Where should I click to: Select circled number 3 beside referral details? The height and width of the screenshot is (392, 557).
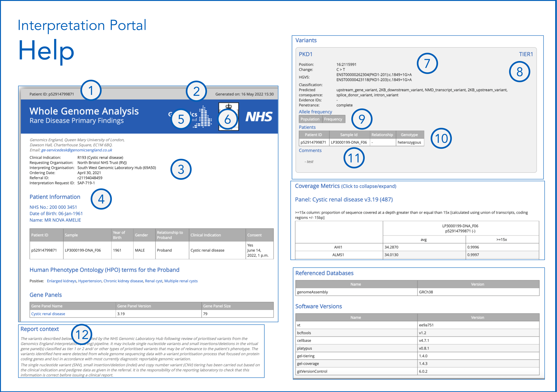181,169
